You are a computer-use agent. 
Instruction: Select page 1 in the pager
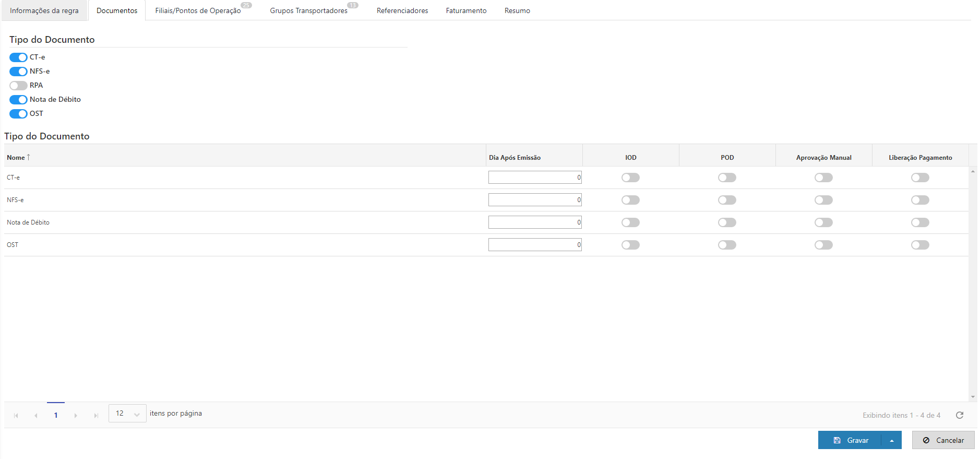(x=56, y=415)
